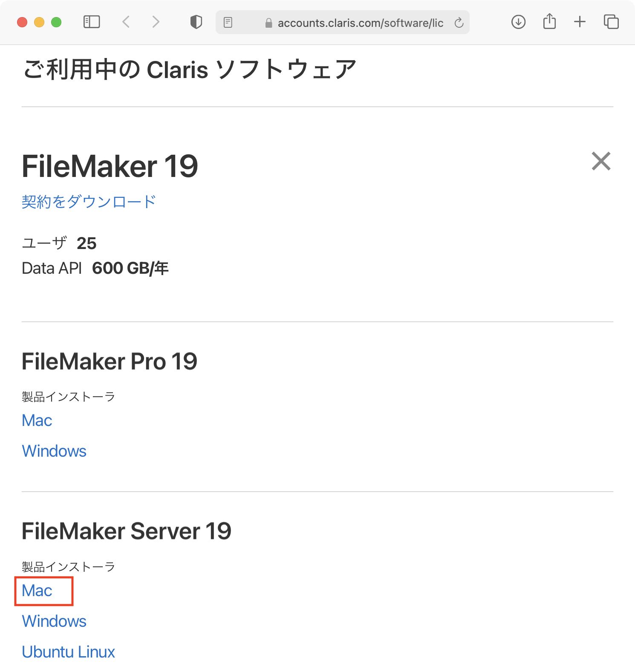Viewport: 635px width, 672px height.
Task: Show Reader view from address bar
Action: [228, 23]
